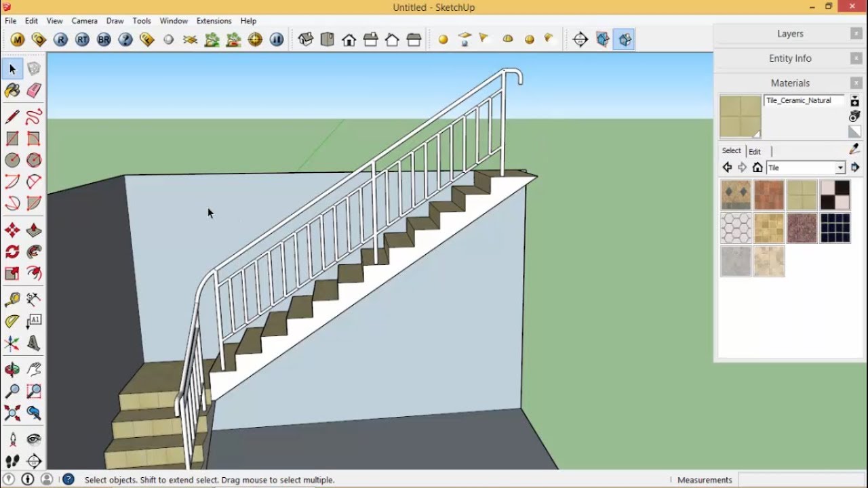Select the navy blue grid tile swatch
The image size is (868, 488).
click(x=835, y=228)
